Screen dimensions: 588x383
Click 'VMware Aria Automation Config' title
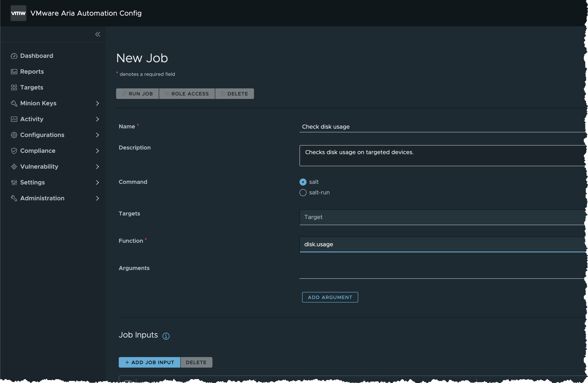pyautogui.click(x=86, y=13)
